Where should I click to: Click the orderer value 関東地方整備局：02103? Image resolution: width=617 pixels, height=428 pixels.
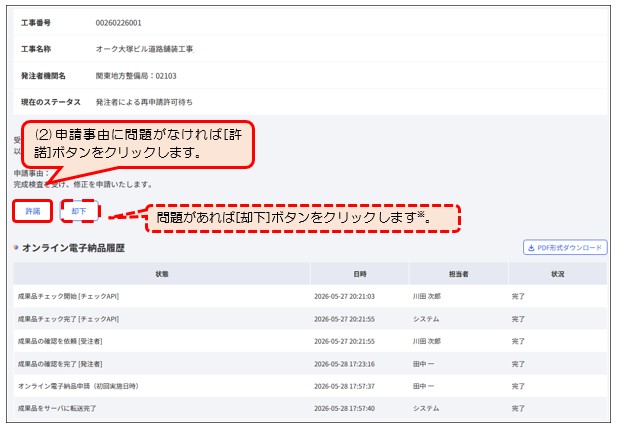[x=136, y=76]
